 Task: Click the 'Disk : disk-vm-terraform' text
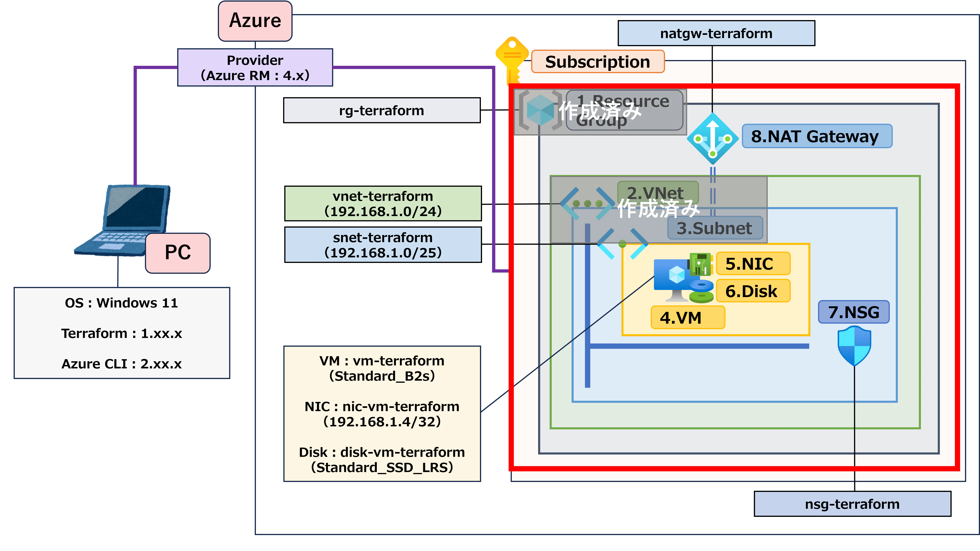(382, 452)
